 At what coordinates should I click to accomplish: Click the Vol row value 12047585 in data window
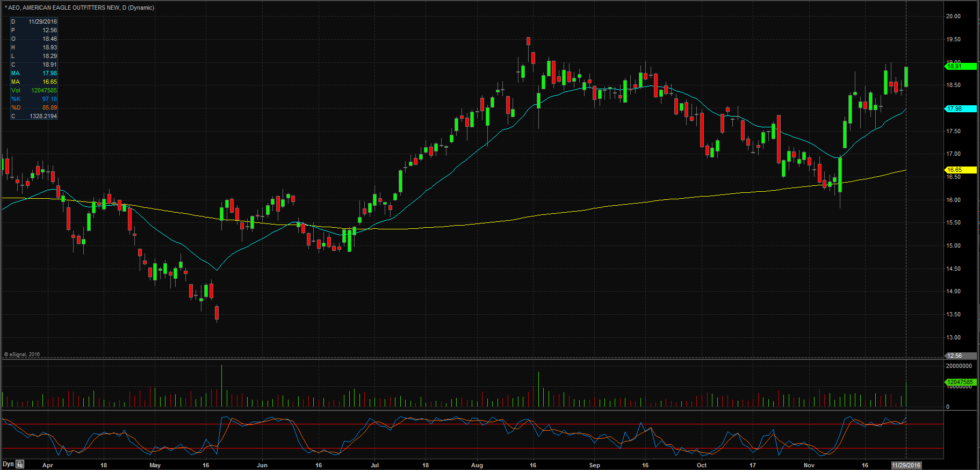[44, 90]
